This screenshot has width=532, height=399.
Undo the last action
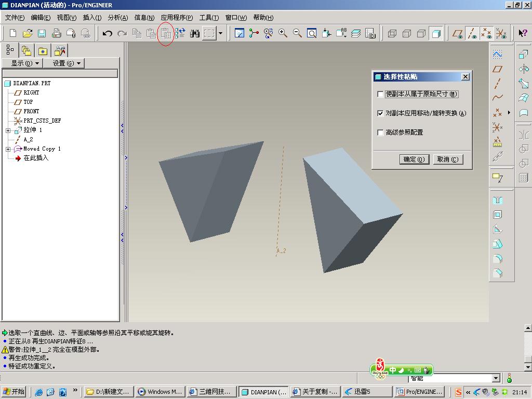pos(107,33)
